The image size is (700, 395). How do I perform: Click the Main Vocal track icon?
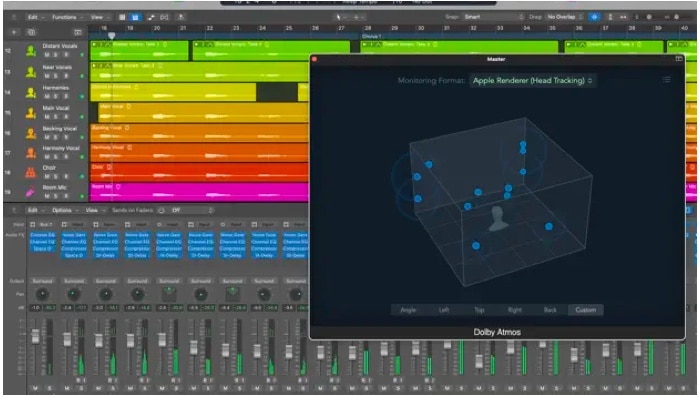point(30,112)
